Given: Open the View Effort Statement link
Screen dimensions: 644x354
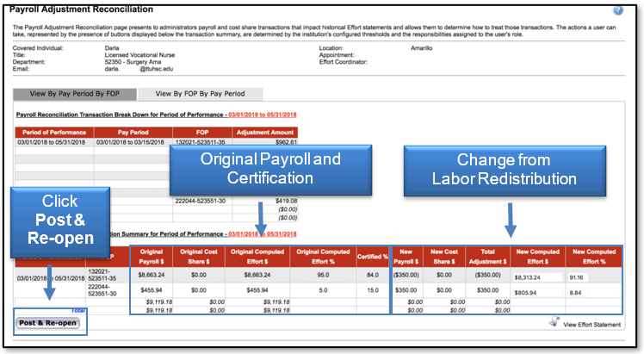Looking at the screenshot, I should (591, 325).
